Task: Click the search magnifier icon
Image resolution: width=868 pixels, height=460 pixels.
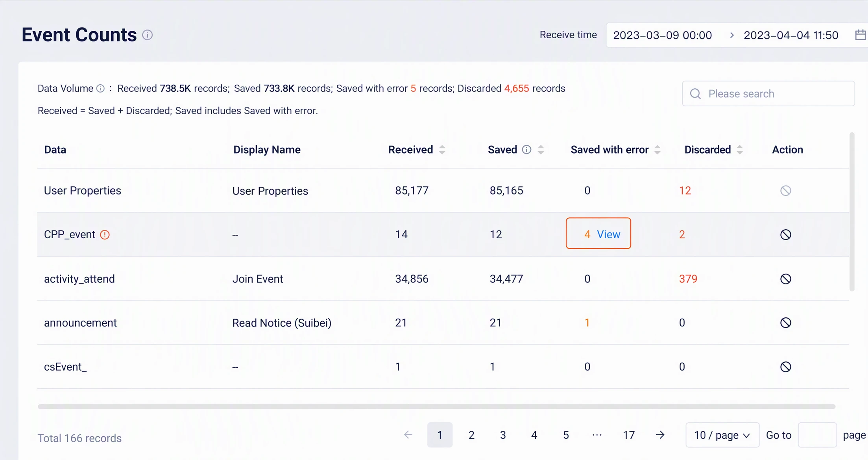Action: 695,94
